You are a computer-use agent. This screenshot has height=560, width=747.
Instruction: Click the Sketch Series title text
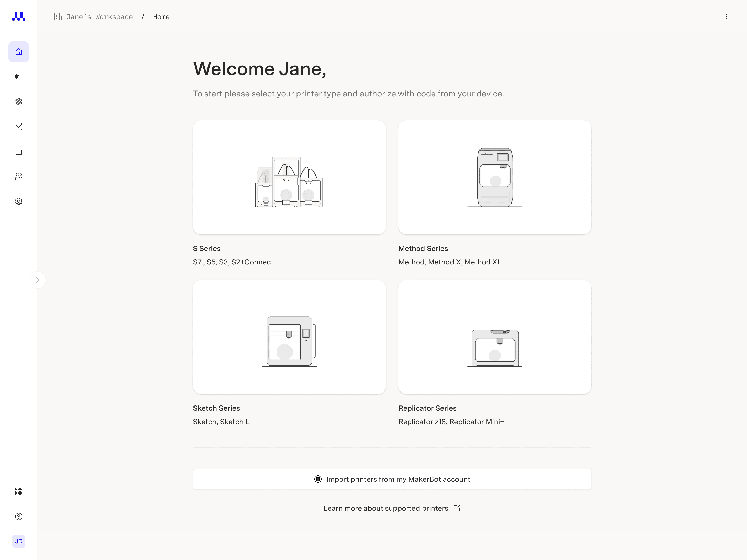pyautogui.click(x=217, y=408)
